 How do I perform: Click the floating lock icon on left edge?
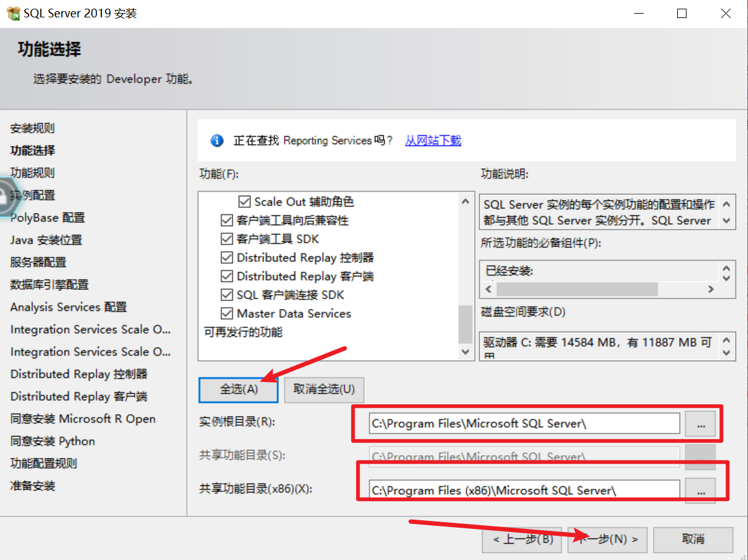(x=5, y=196)
